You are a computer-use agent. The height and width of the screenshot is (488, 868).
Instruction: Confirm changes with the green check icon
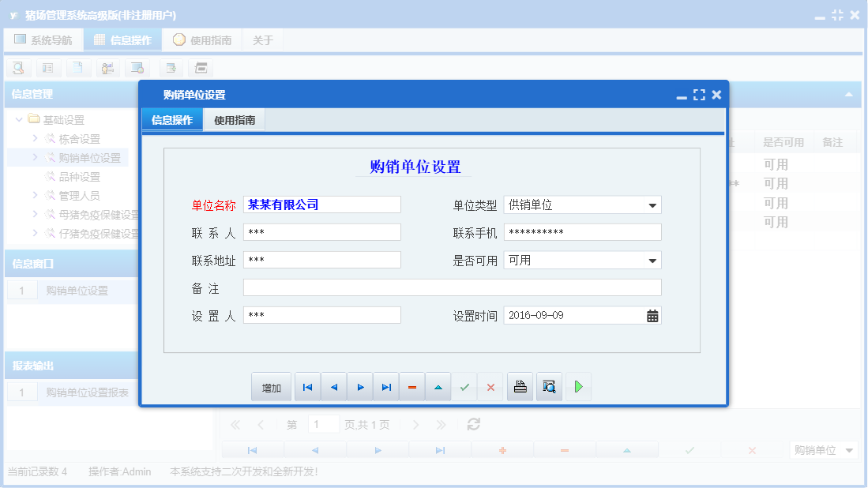[x=464, y=386]
